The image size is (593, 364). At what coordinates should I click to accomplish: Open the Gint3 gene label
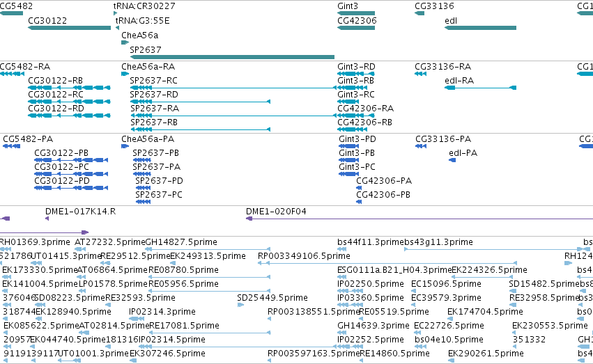tap(348, 6)
